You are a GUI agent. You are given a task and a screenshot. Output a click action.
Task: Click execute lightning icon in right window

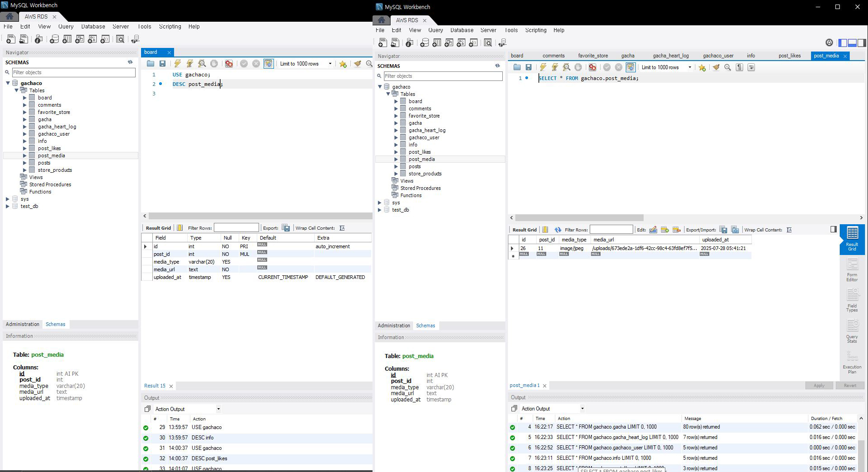(x=543, y=67)
